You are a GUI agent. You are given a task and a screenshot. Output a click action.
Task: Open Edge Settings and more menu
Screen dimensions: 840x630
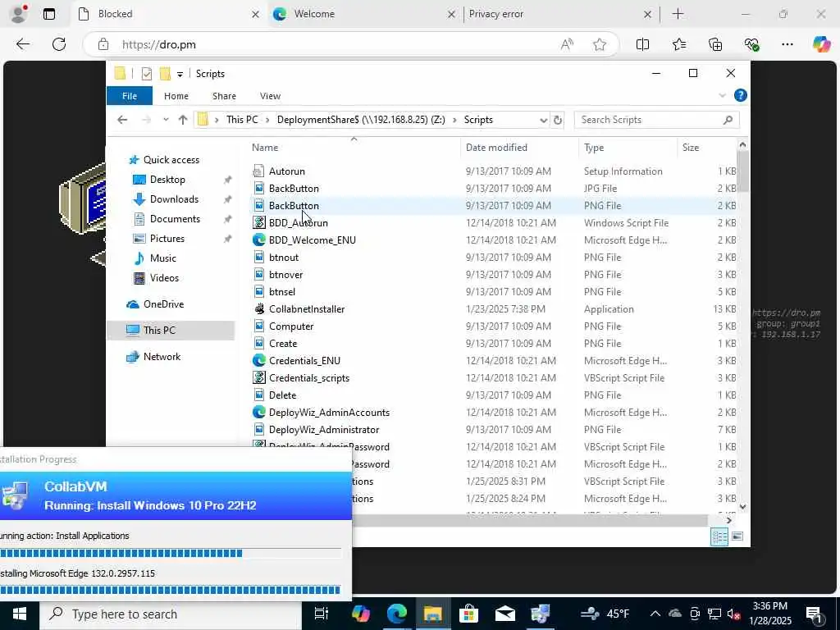click(x=787, y=44)
